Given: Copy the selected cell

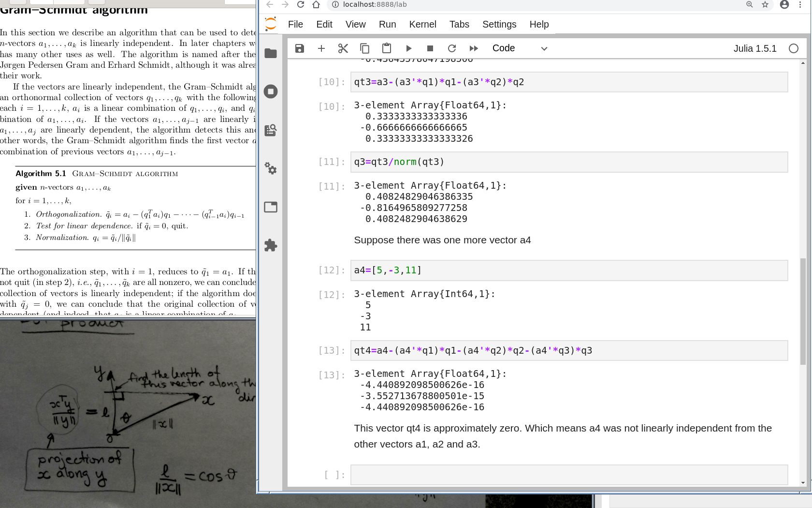Looking at the screenshot, I should [365, 48].
